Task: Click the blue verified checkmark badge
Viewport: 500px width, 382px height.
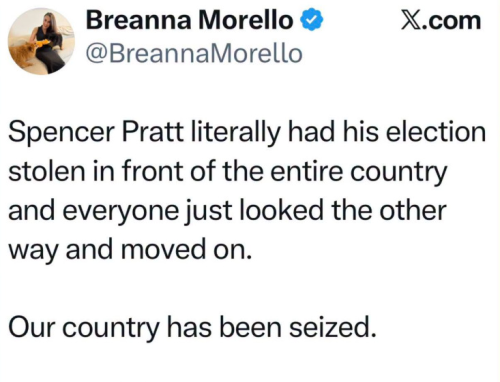Action: tap(312, 20)
